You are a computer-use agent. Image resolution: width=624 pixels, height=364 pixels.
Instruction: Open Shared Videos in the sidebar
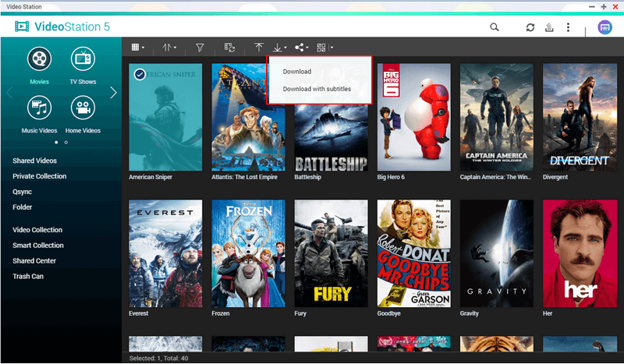34,161
